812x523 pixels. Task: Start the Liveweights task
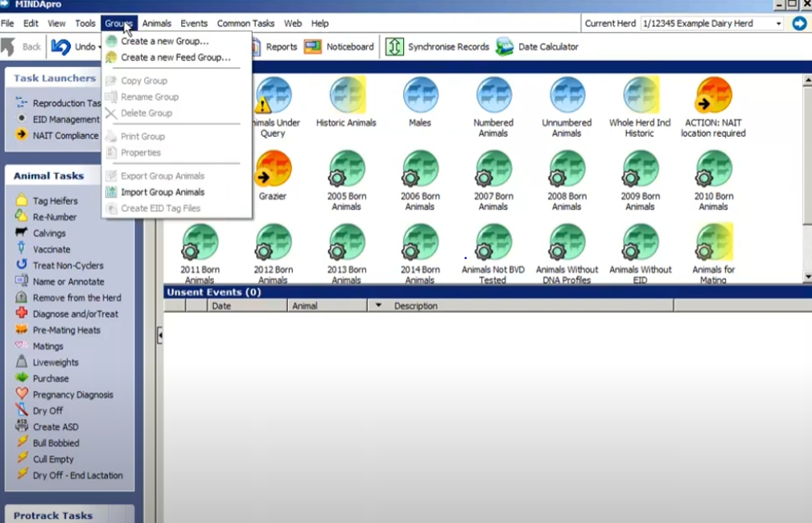56,362
